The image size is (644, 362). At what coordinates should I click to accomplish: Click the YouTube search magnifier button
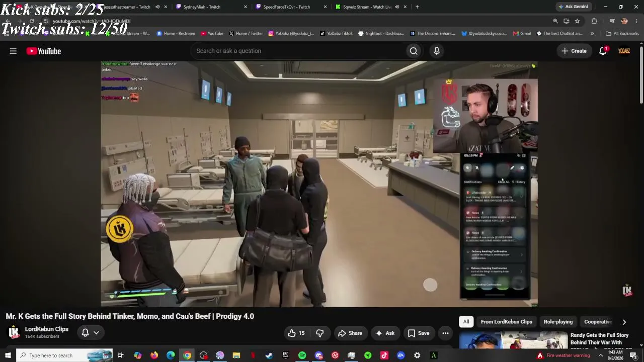[414, 51]
